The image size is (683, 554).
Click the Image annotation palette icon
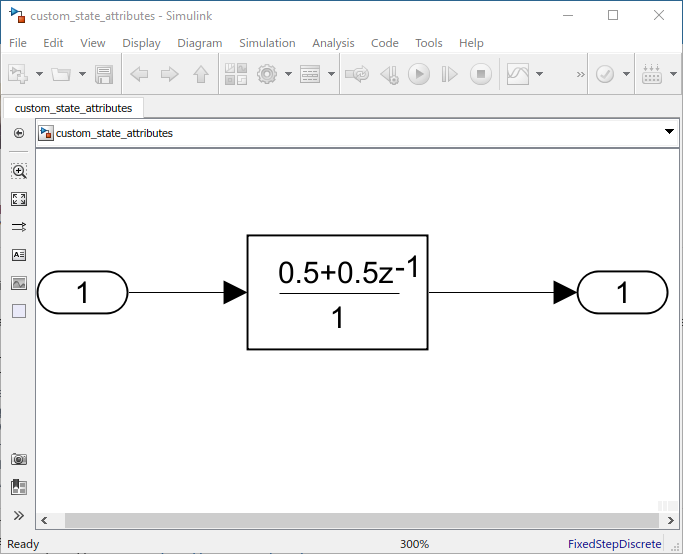coord(19,283)
